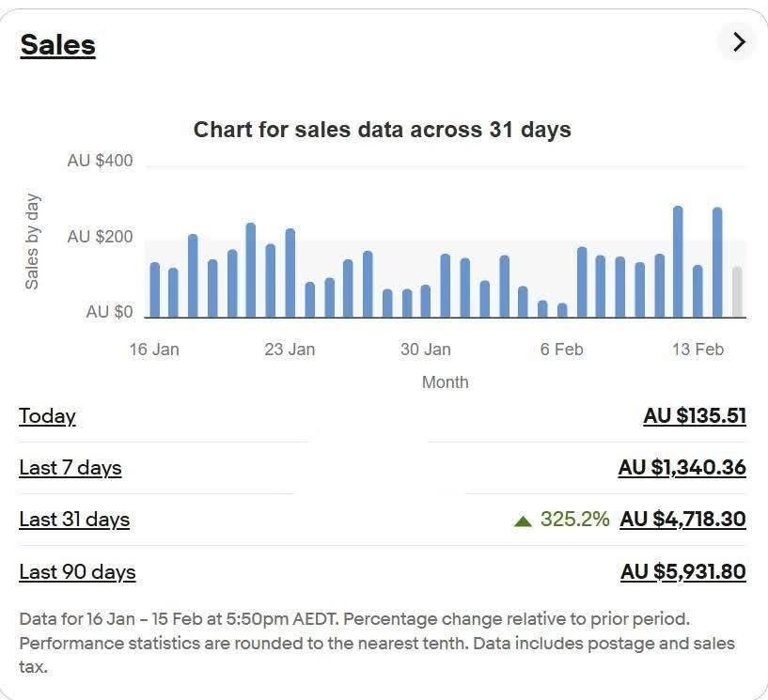The image size is (768, 700).
Task: Open the AU $4,718.30 sales amount
Action: pyautogui.click(x=682, y=519)
